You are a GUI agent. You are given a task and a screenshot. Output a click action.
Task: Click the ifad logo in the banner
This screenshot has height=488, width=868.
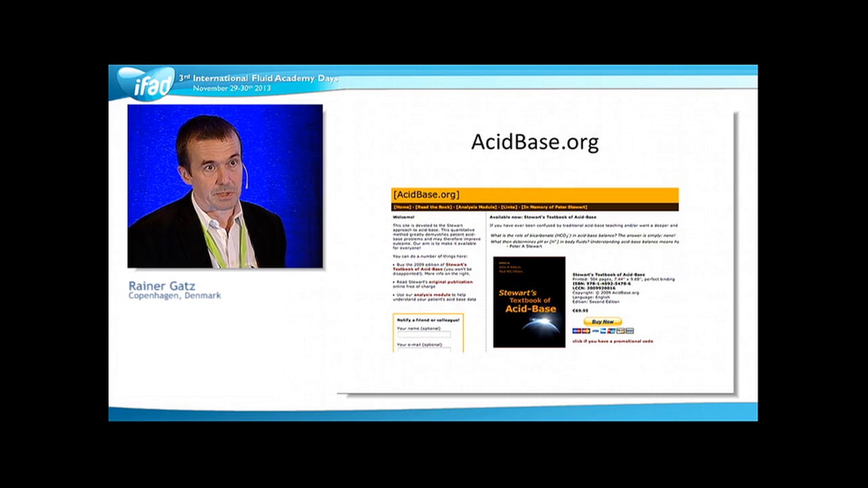coord(146,83)
